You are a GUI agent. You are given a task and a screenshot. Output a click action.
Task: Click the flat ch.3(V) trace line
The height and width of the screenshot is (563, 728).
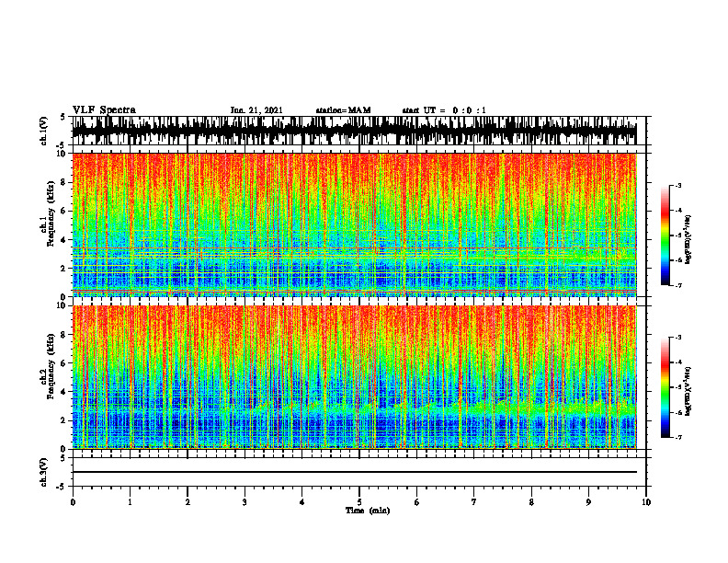point(355,472)
